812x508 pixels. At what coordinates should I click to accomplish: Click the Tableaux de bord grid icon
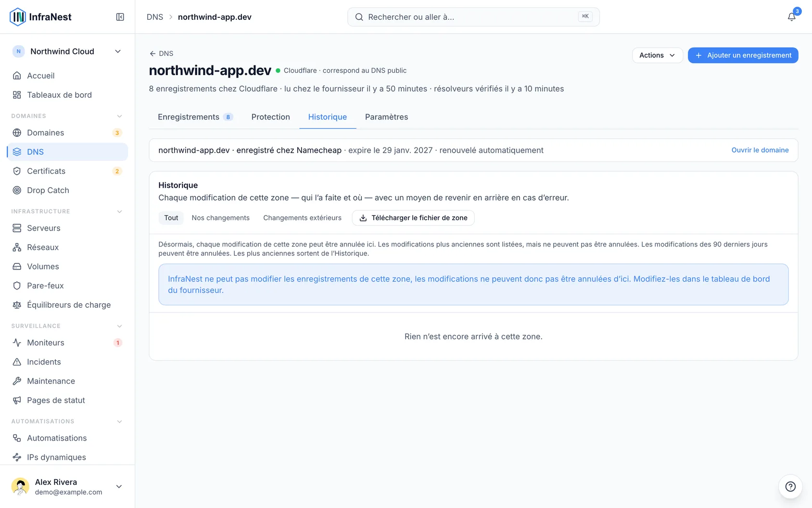click(17, 95)
